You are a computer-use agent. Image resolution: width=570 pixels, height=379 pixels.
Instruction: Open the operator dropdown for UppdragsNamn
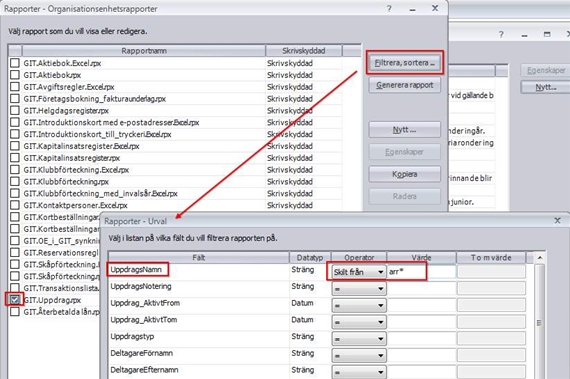[x=358, y=272]
